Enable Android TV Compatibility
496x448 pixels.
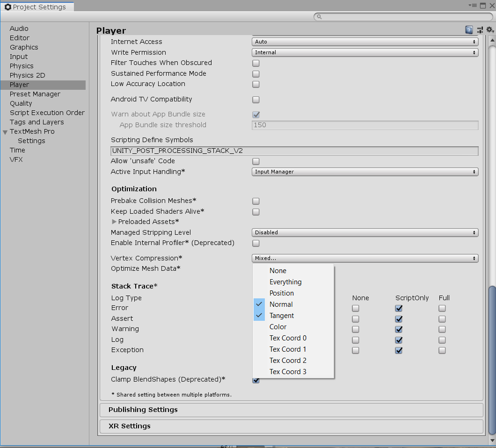click(x=256, y=100)
